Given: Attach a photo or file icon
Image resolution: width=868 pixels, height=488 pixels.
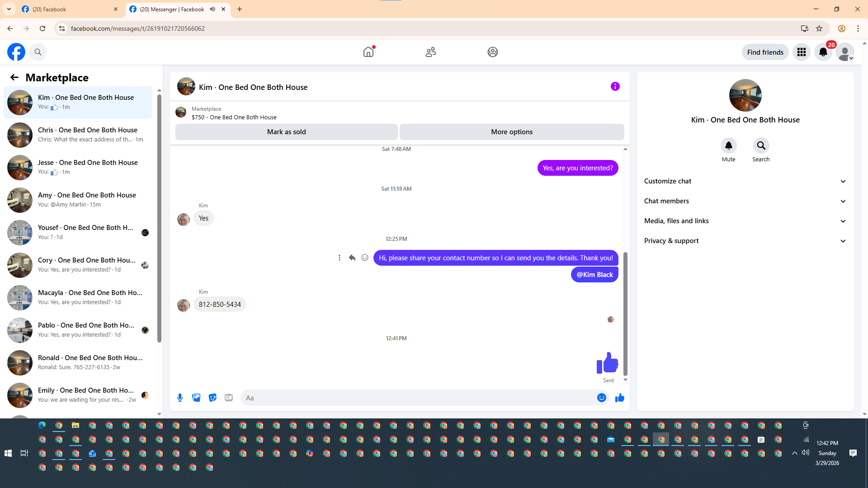Looking at the screenshot, I should (x=196, y=398).
